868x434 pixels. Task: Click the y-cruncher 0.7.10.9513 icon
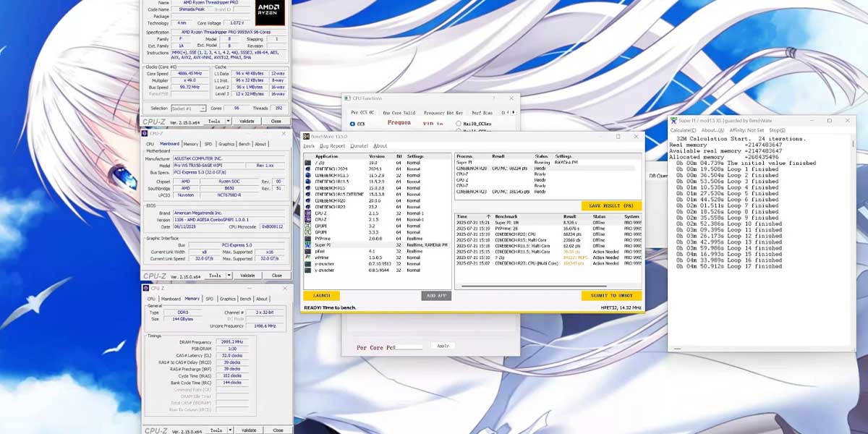tap(308, 263)
